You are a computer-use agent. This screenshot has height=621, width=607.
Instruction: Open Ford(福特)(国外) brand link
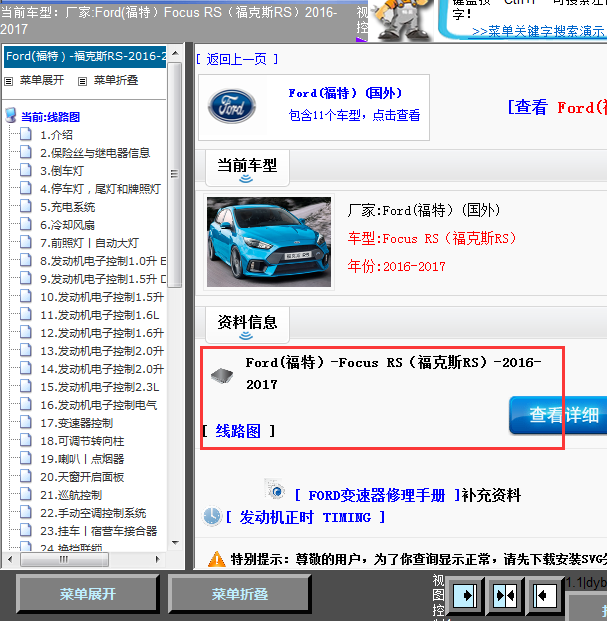click(345, 93)
